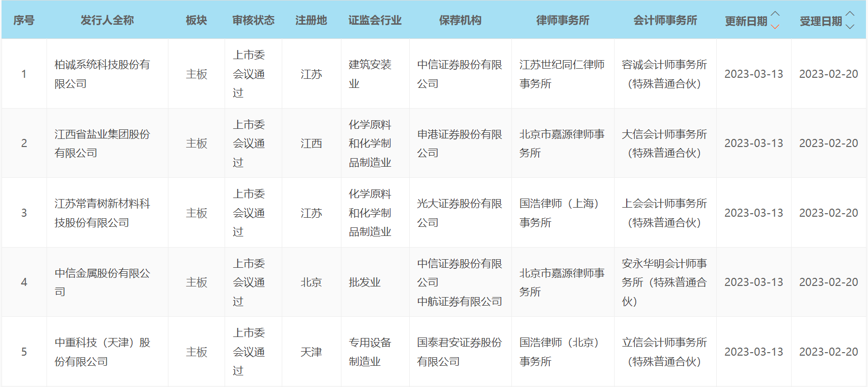Click the 审核状态 column header

(x=253, y=20)
